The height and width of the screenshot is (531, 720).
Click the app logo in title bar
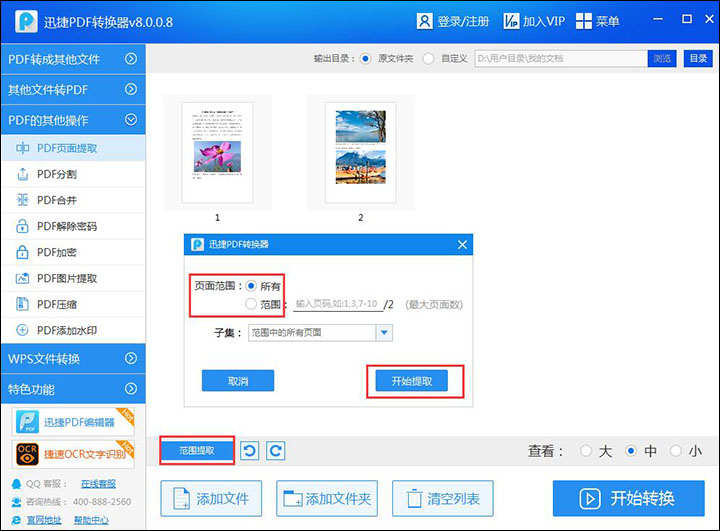(26, 21)
